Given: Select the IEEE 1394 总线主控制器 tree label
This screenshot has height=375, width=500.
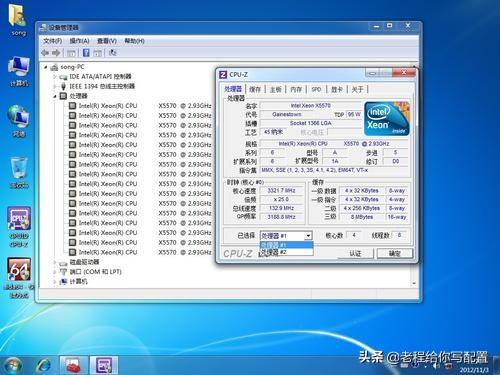Looking at the screenshot, I should pos(102,86).
